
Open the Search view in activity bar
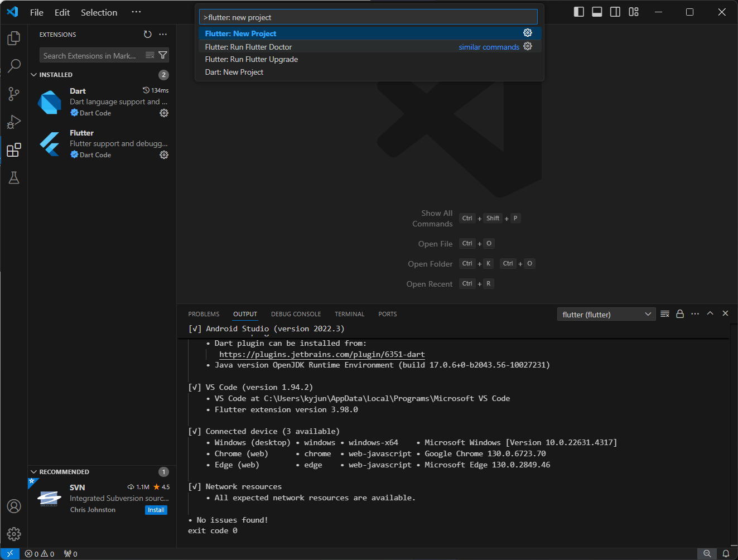point(14,66)
